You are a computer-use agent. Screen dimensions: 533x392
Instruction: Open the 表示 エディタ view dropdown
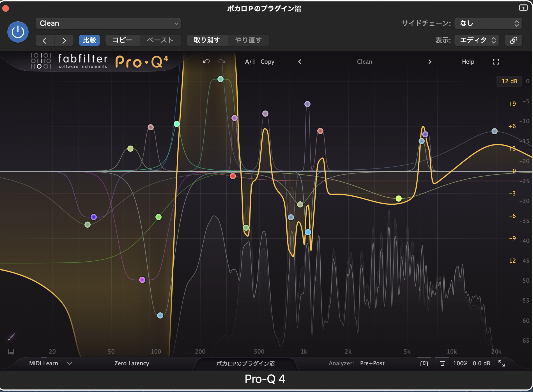point(477,40)
